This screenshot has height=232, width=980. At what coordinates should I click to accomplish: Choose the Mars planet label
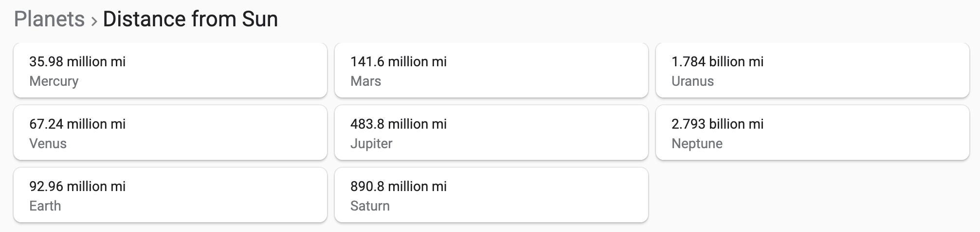[365, 81]
